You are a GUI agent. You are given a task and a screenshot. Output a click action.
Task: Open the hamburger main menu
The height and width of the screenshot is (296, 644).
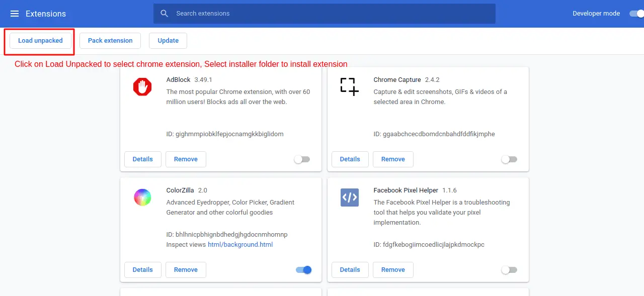15,14
